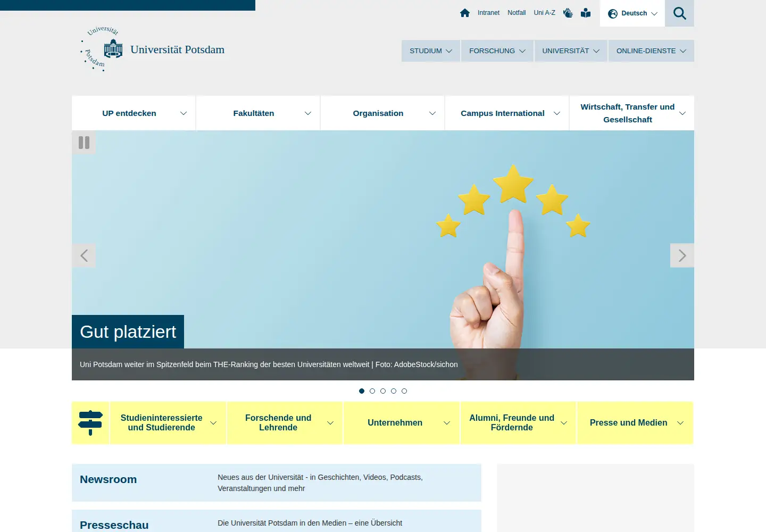Open the Intranet link

[x=488, y=13]
